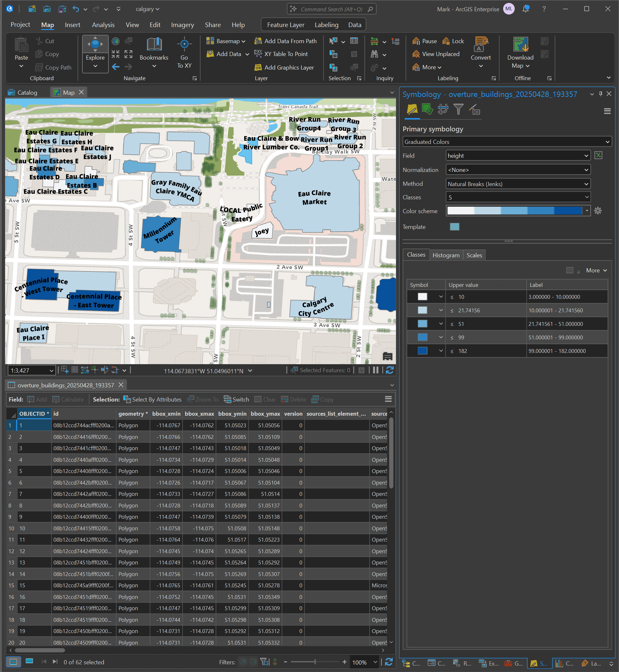Toggle snapping in the map status bar
The height and width of the screenshot is (672, 619).
coord(65,370)
